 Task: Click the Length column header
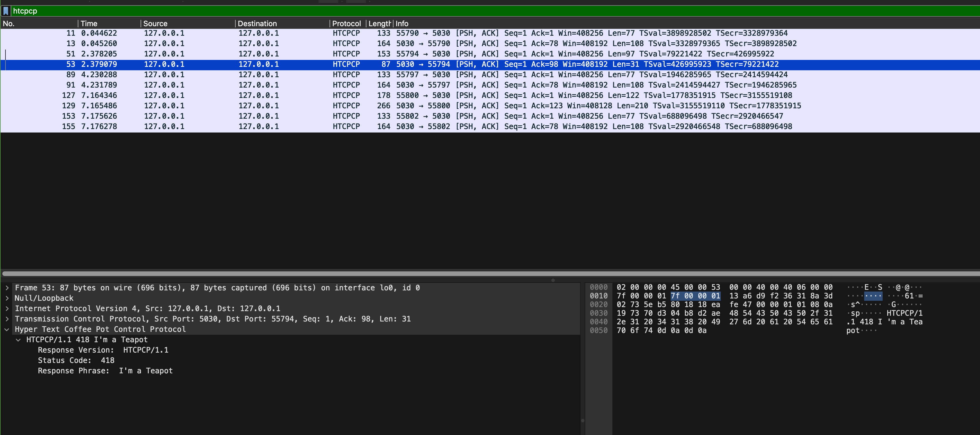pyautogui.click(x=379, y=24)
